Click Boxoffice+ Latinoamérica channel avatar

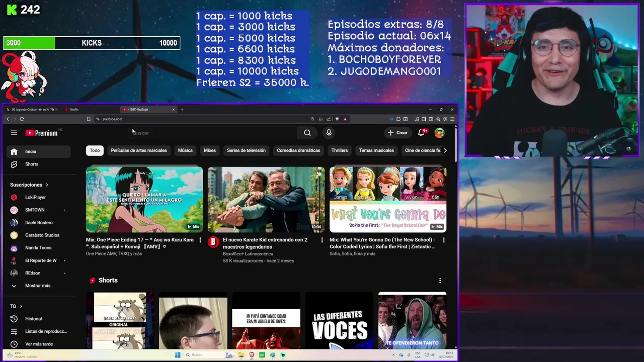(213, 242)
